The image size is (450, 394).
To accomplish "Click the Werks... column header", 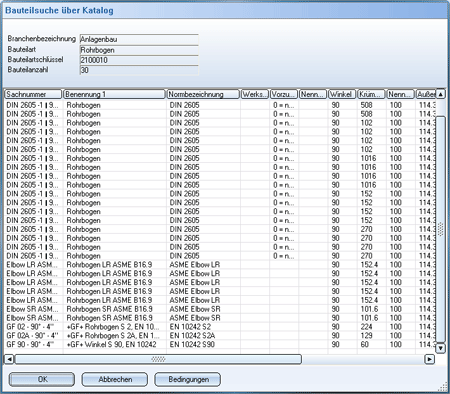I will coord(255,94).
